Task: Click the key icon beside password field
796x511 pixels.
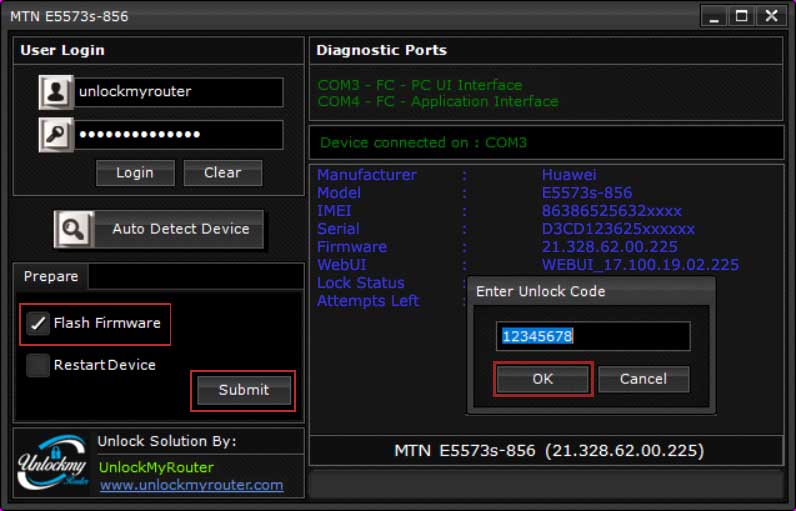Action: [56, 134]
